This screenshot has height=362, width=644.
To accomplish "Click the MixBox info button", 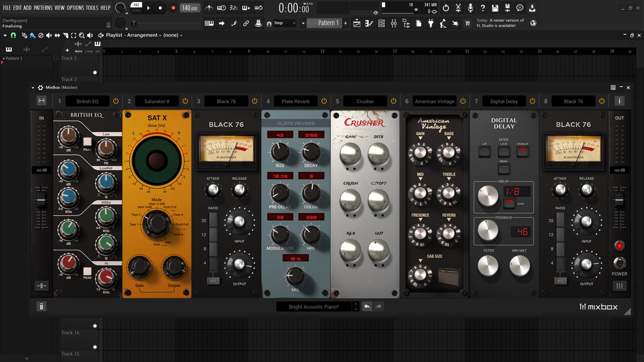I will tap(619, 101).
